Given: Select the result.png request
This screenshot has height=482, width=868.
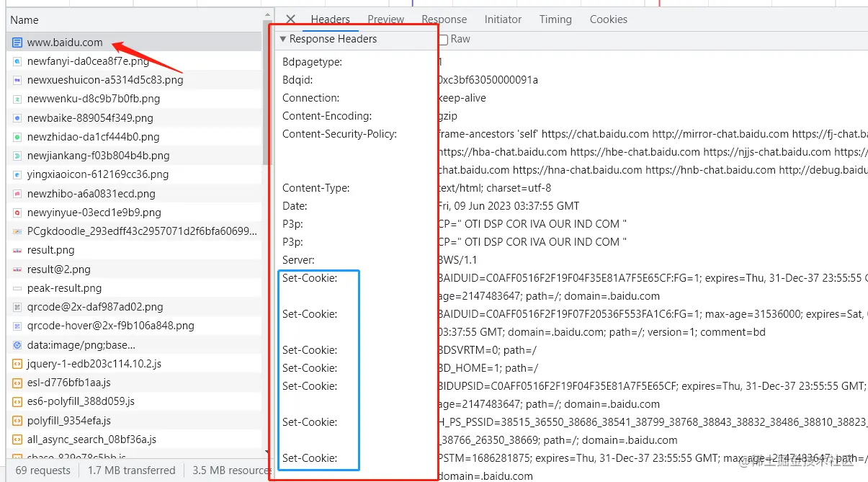Looking at the screenshot, I should click(x=134, y=250).
